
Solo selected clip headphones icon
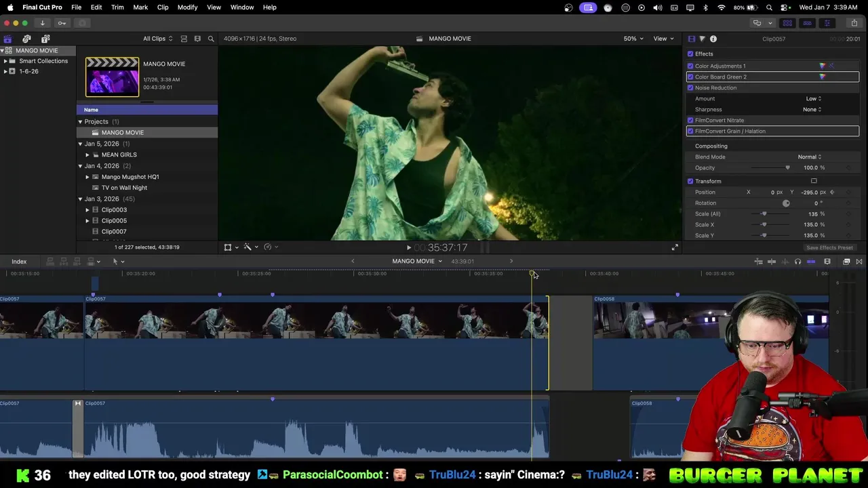coord(797,262)
